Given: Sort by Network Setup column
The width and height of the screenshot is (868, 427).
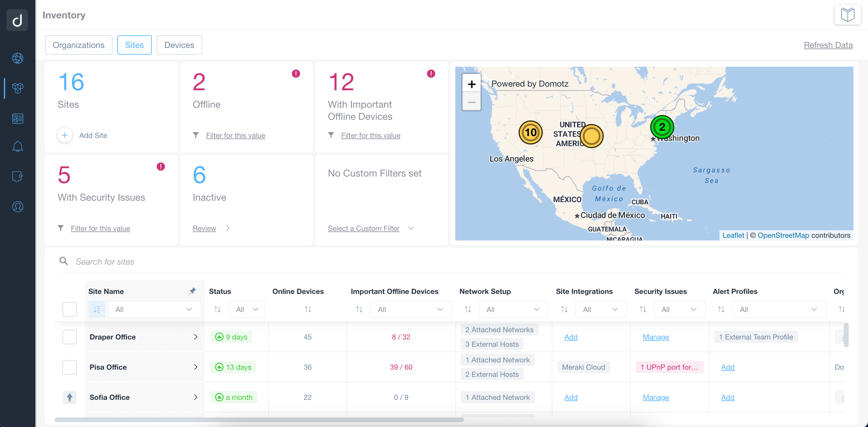Looking at the screenshot, I should (x=468, y=309).
